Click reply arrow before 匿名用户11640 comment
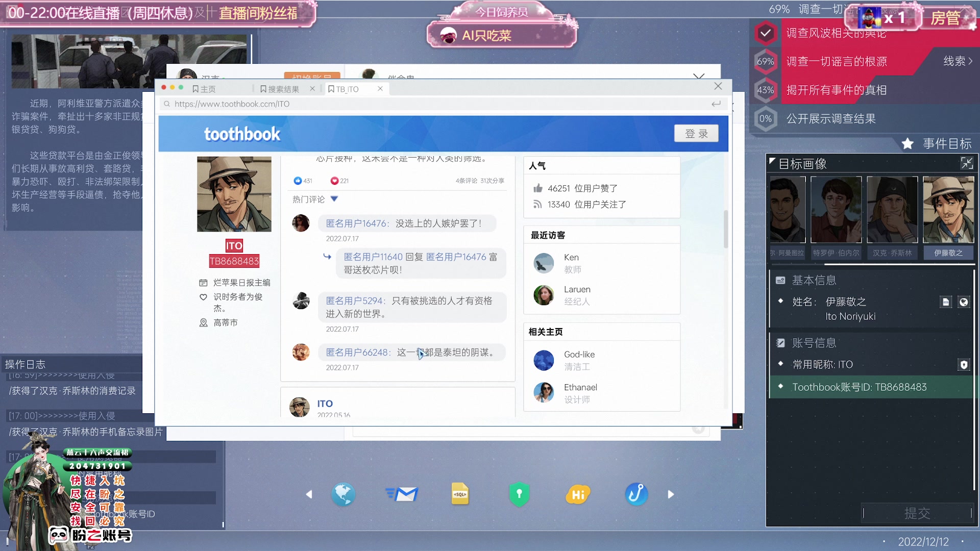Image resolution: width=980 pixels, height=551 pixels. coord(327,257)
